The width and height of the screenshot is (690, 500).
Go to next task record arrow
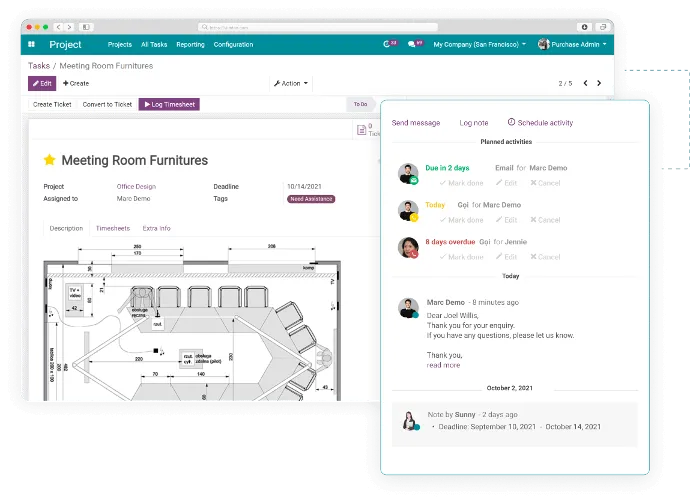pos(599,83)
